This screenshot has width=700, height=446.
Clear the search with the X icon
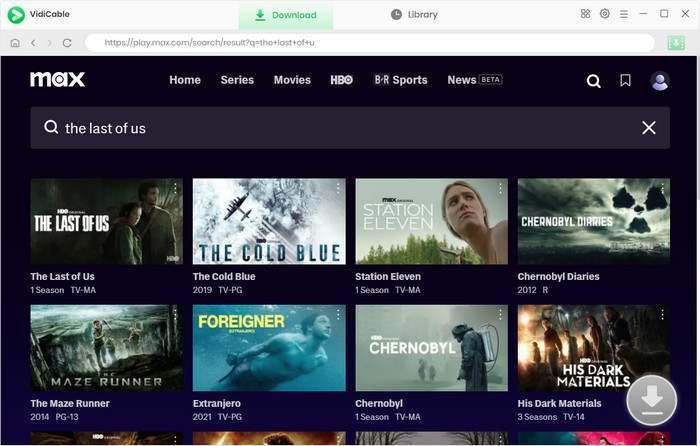[649, 128]
